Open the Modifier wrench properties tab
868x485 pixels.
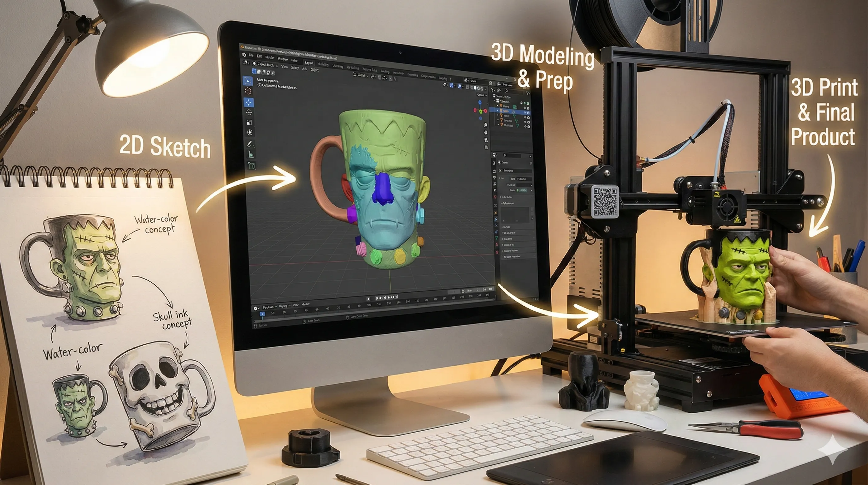click(496, 219)
